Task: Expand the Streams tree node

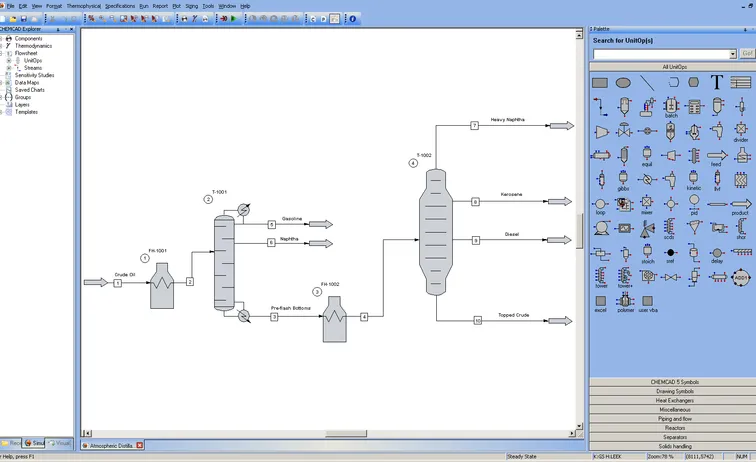Action: point(8,68)
